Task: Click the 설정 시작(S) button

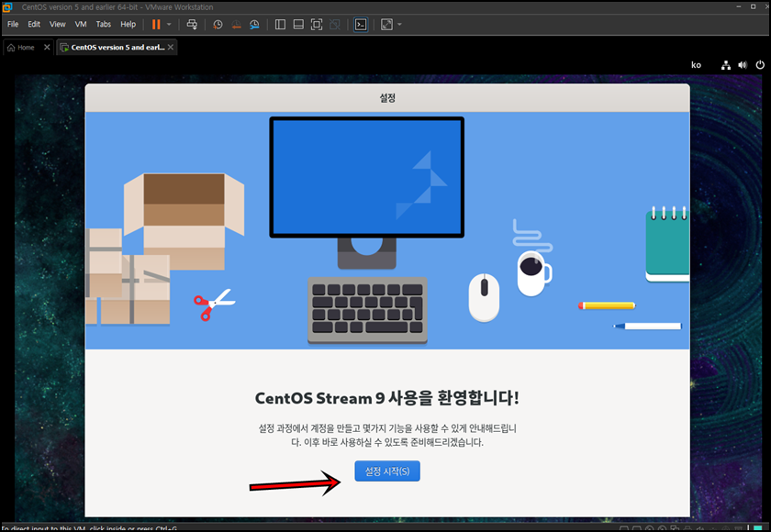Action: click(387, 471)
